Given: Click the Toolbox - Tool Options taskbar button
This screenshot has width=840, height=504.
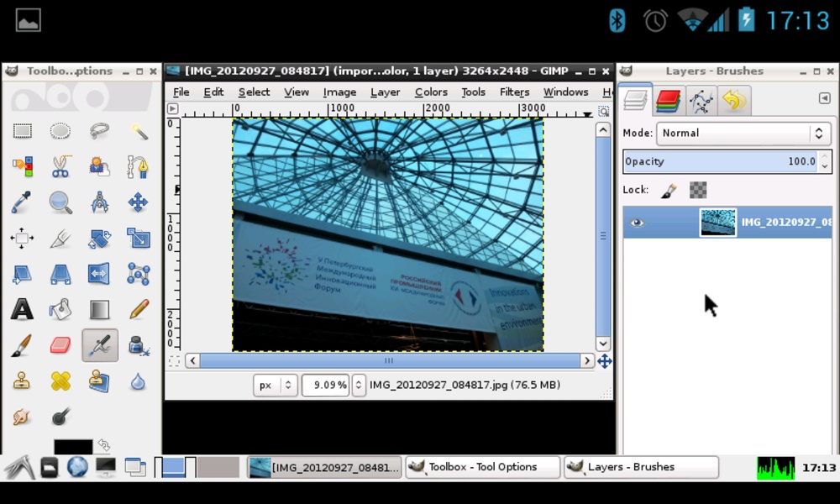Looking at the screenshot, I should [x=482, y=467].
